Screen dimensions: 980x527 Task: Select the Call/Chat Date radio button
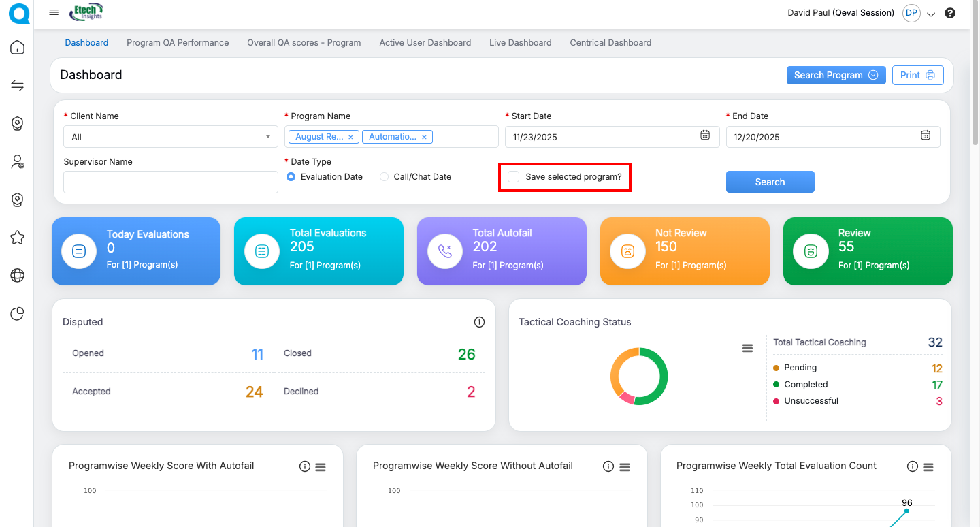coord(385,177)
